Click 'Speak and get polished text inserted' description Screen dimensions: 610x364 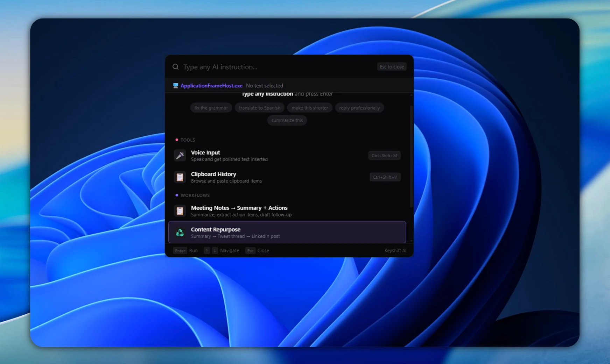click(x=229, y=159)
